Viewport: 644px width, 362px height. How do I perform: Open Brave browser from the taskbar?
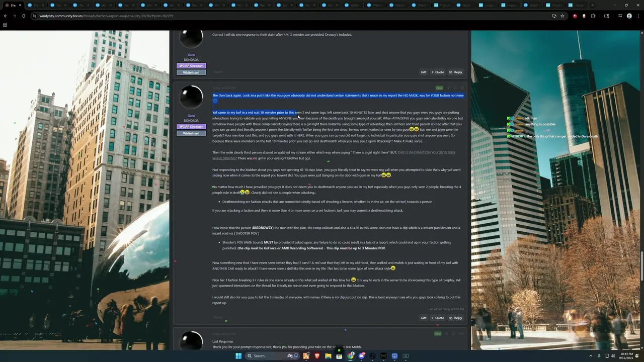pos(317,356)
